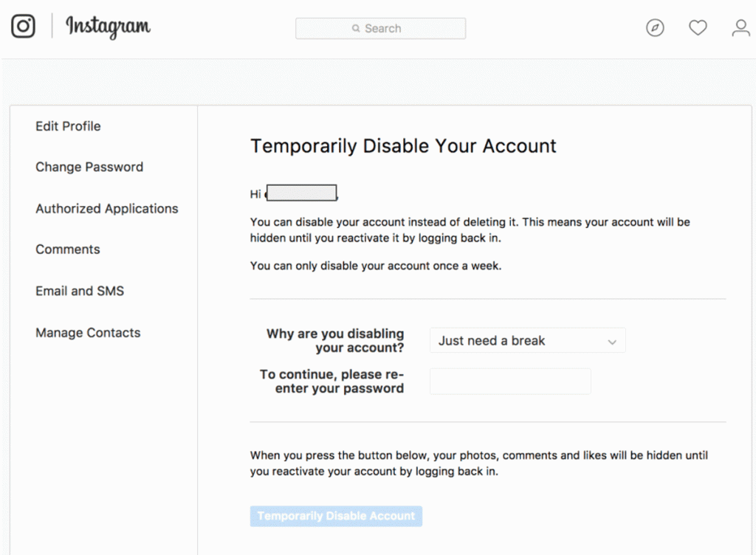Click the 'once a week' notice text
Viewport: 756px width, 555px height.
(376, 266)
